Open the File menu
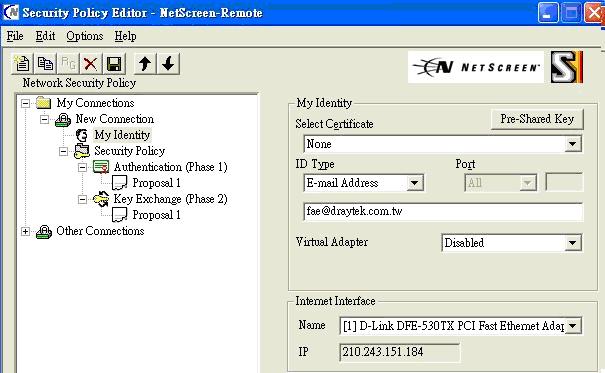The height and width of the screenshot is (373, 605). coord(15,36)
